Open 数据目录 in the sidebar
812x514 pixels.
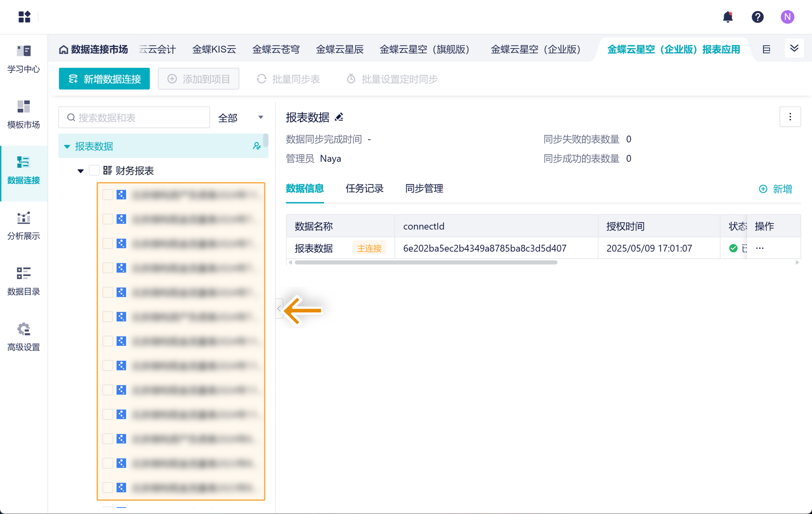(24, 282)
